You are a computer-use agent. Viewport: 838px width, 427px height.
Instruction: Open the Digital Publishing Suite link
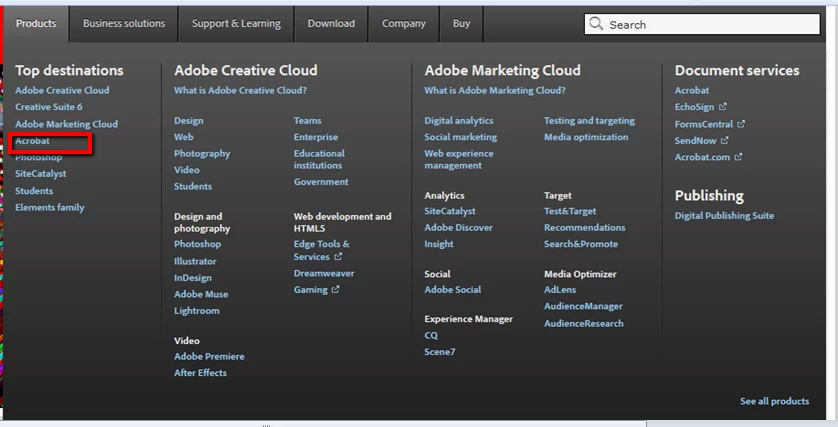point(724,216)
